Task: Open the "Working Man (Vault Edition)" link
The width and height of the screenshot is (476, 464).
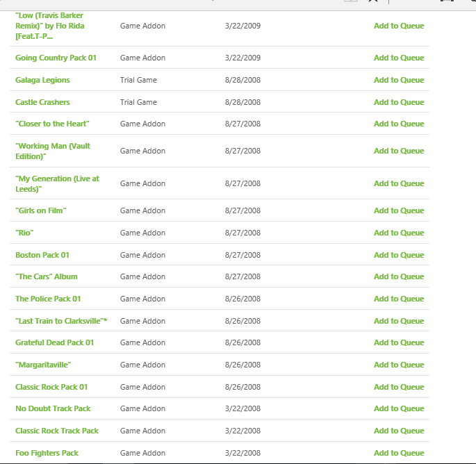Action: tap(53, 151)
